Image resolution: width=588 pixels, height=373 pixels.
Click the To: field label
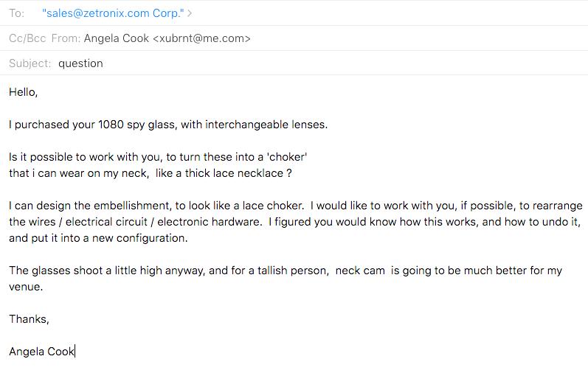(x=16, y=13)
